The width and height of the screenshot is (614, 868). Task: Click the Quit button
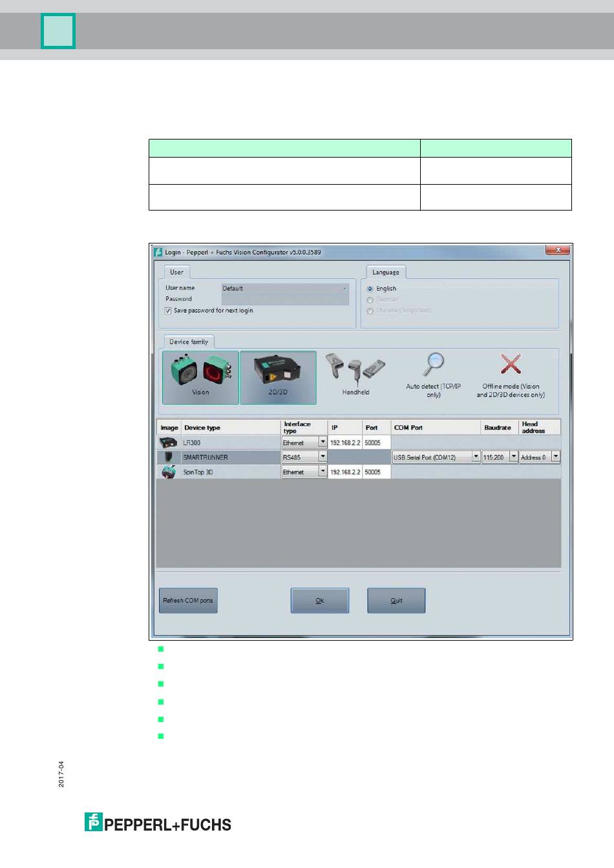(x=396, y=601)
